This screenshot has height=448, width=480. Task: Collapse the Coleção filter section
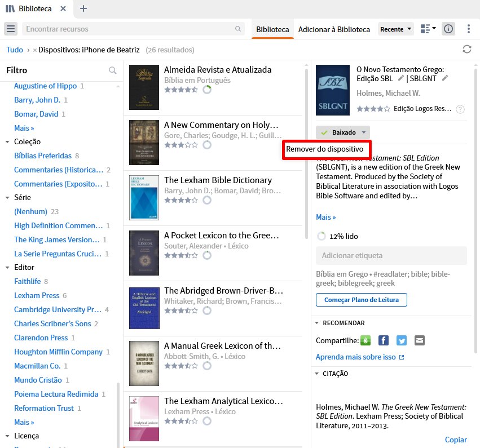7,142
